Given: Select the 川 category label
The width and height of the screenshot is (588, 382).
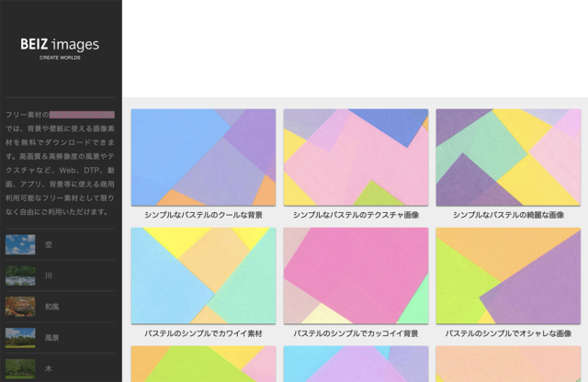Looking at the screenshot, I should (x=49, y=275).
